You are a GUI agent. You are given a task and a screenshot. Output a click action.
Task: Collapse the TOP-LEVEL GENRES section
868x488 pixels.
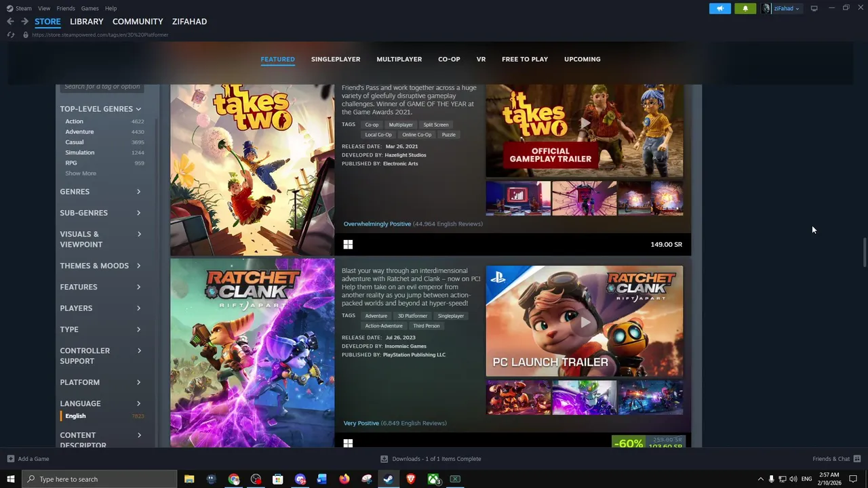click(x=100, y=108)
